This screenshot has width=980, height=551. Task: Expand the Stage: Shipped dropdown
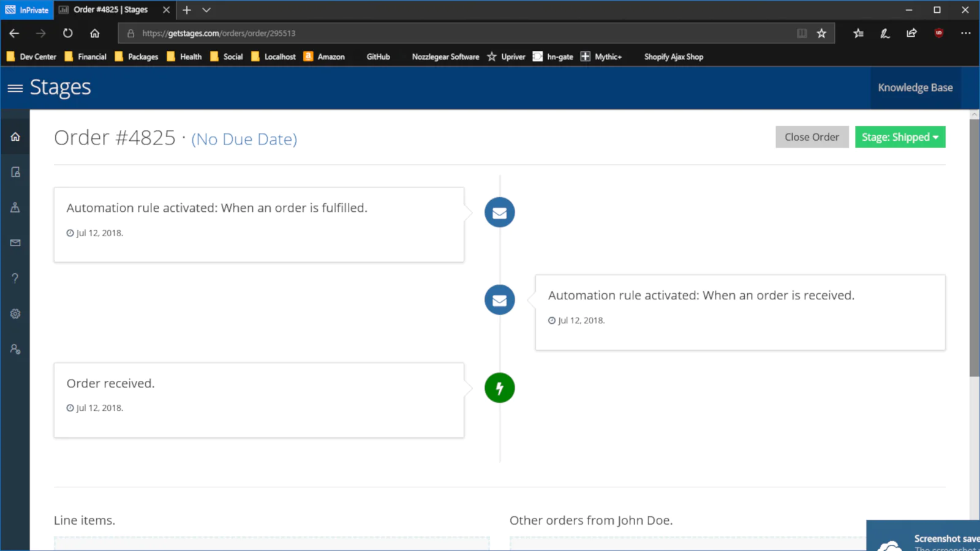(900, 137)
